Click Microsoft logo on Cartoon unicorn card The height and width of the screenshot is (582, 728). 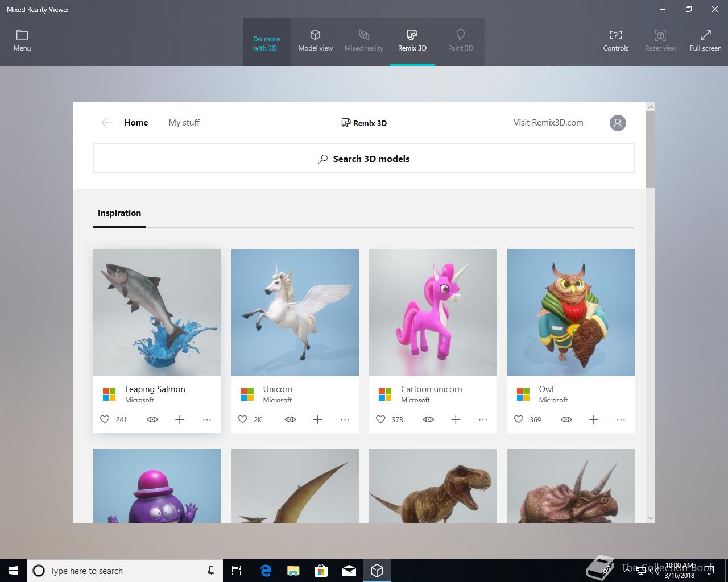pyautogui.click(x=385, y=394)
